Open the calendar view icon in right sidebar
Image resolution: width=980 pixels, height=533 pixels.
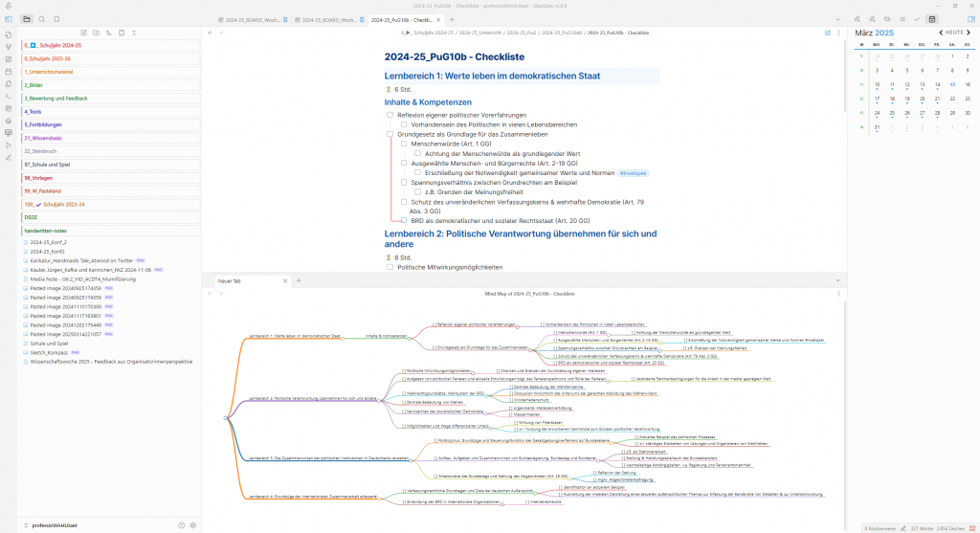coord(932,19)
